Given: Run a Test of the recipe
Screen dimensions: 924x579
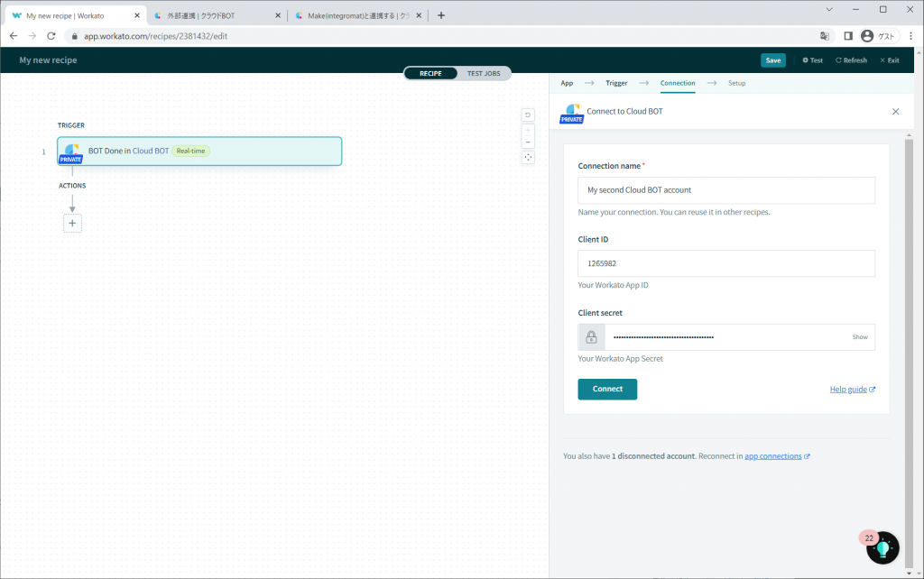Looking at the screenshot, I should tap(813, 60).
